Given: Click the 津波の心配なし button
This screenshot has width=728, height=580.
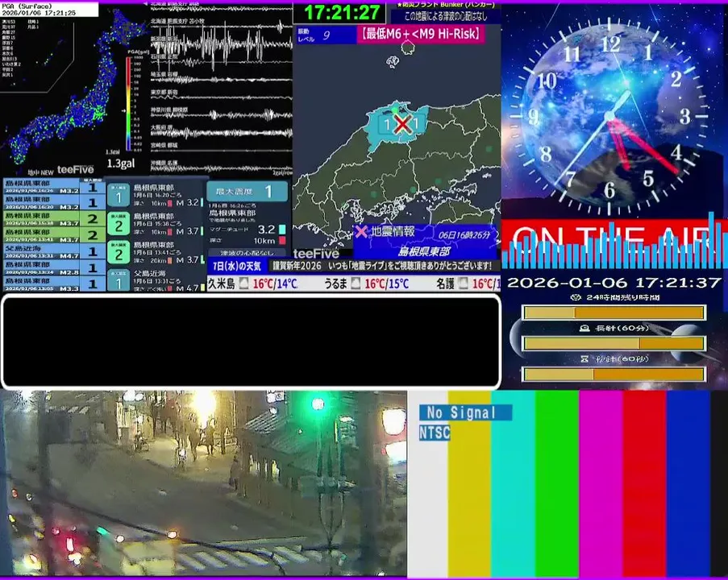Looking at the screenshot, I should [247, 253].
